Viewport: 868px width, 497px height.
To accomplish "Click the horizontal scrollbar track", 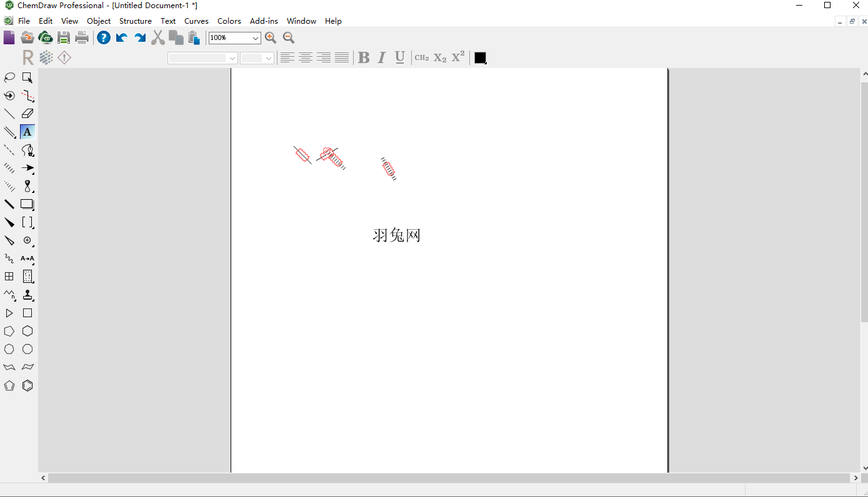I will 449,478.
